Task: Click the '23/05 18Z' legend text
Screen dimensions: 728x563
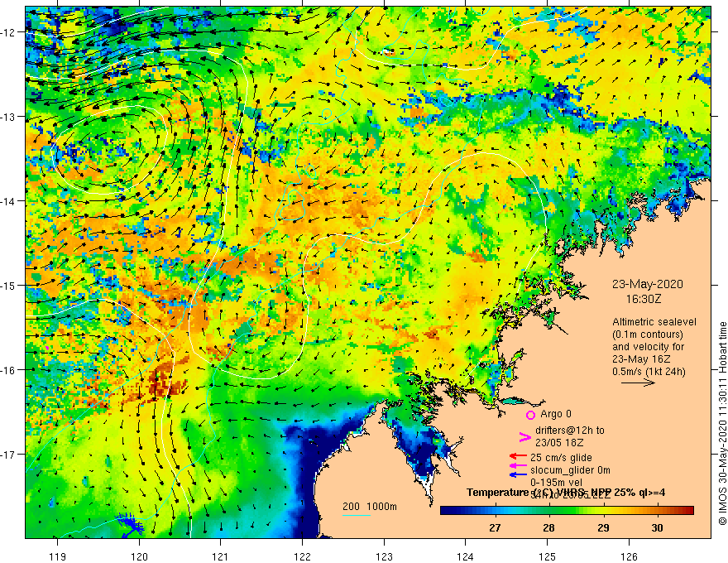Action: click(x=559, y=442)
